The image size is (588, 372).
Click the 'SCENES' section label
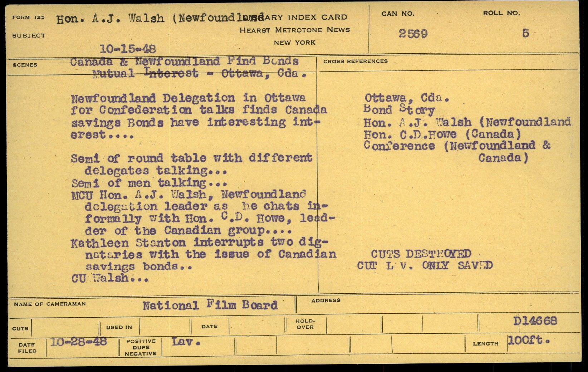25,65
